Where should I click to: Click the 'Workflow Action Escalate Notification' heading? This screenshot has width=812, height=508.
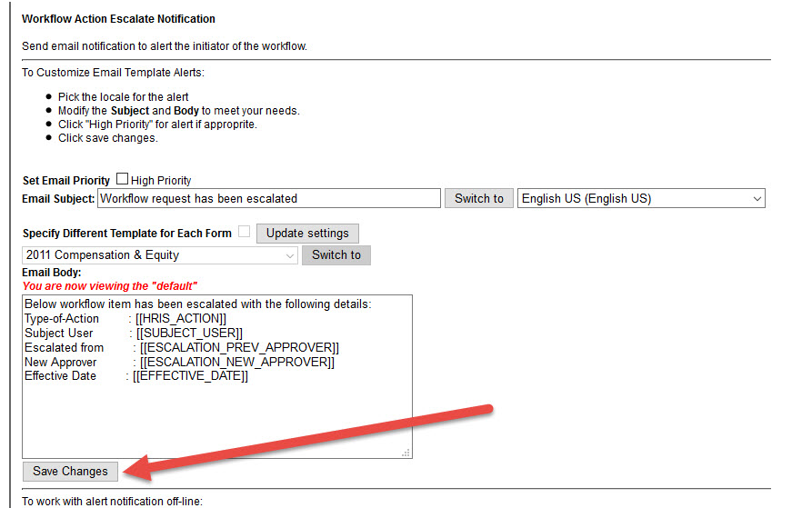tap(118, 19)
